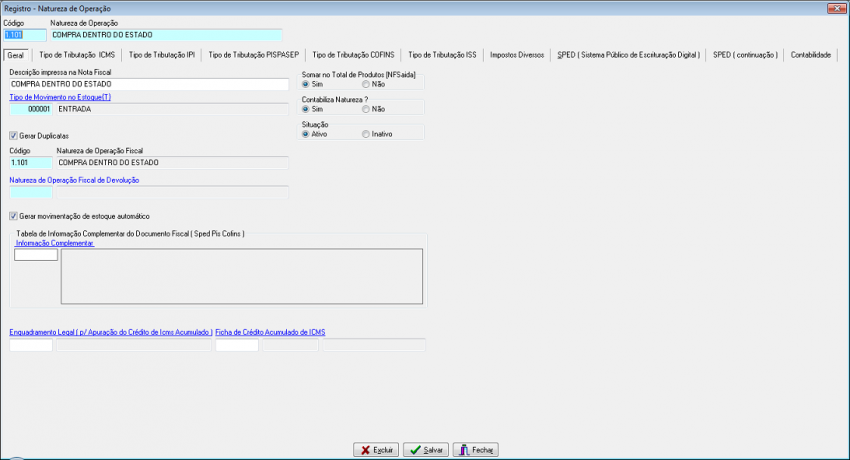Open Tipo de Movimento no Estoque link
Screen dimensions: 850x460
click(60, 98)
